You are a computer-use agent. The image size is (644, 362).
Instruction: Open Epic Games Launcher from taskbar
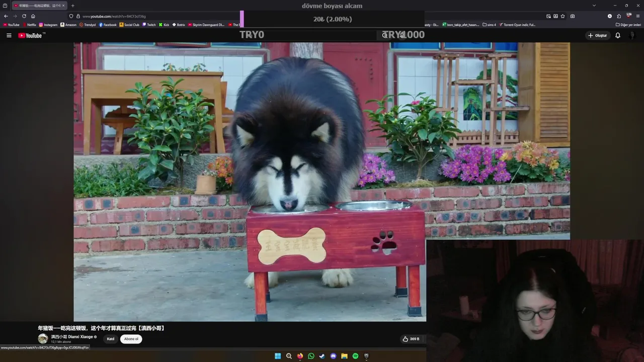(x=366, y=356)
